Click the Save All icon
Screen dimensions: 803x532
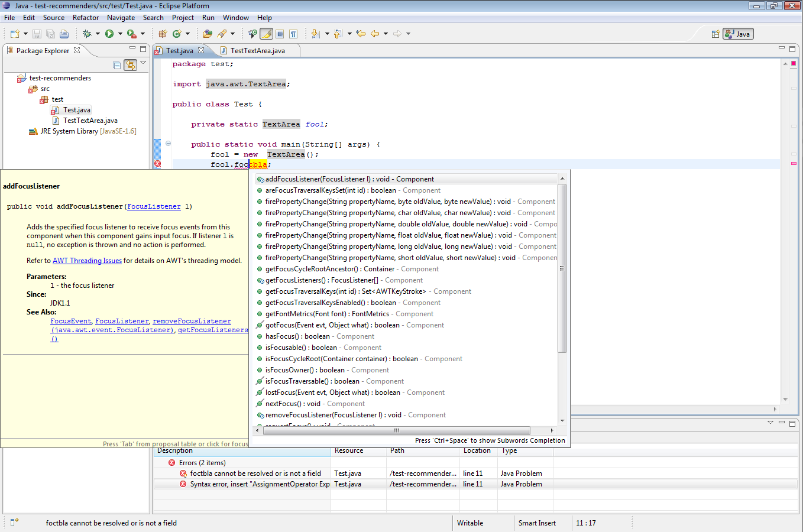click(50, 34)
